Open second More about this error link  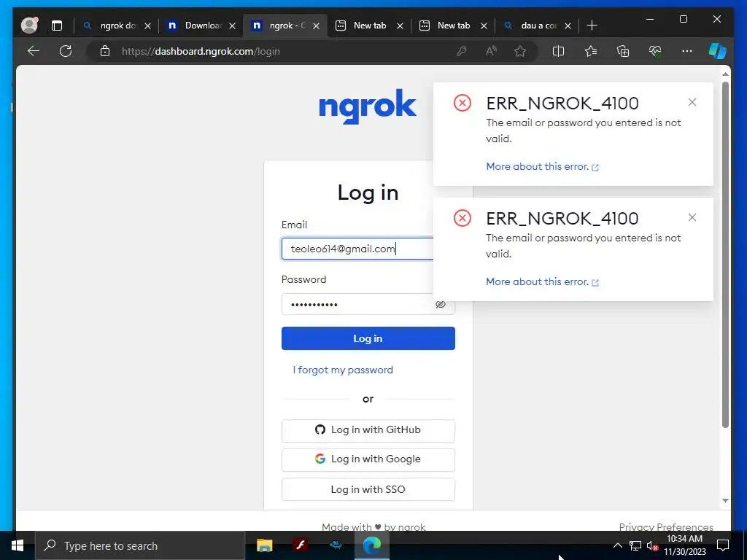coord(542,282)
